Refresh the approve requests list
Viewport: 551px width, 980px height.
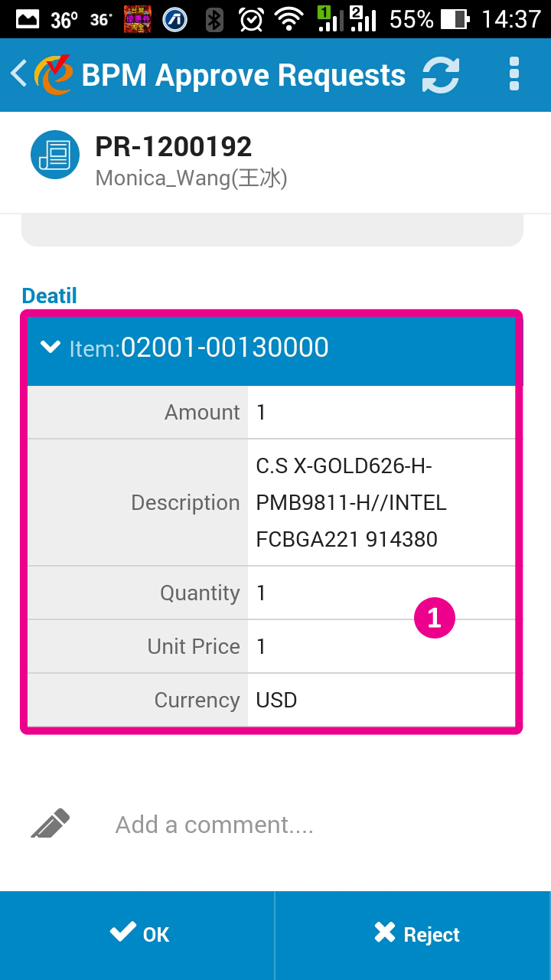(441, 75)
